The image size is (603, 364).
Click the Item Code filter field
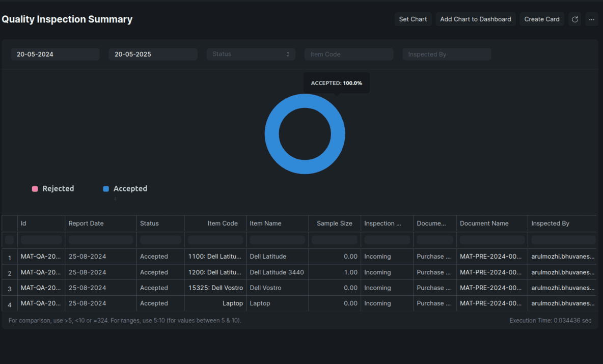click(x=348, y=54)
